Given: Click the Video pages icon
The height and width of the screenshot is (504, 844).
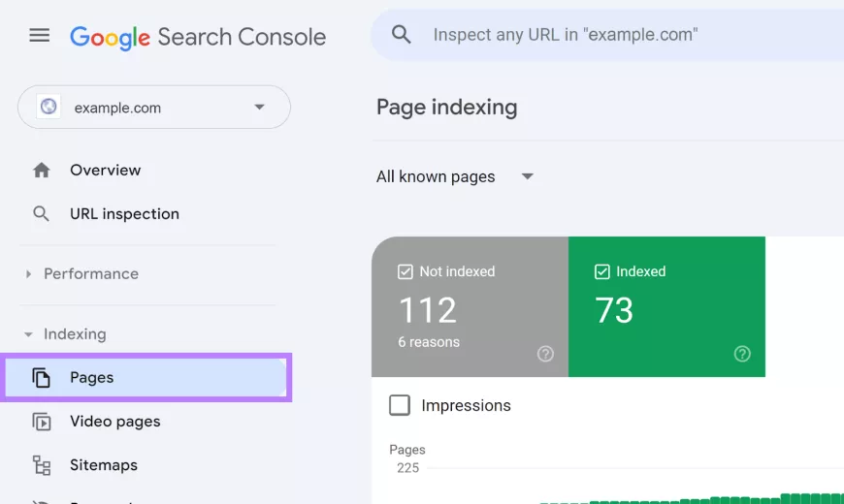Looking at the screenshot, I should 42,422.
